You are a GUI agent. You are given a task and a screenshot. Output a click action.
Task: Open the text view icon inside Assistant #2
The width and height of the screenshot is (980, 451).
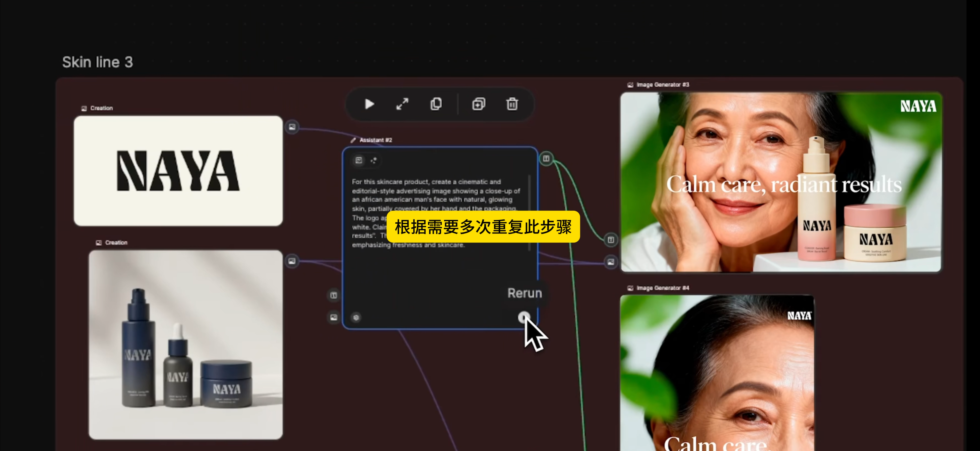358,160
